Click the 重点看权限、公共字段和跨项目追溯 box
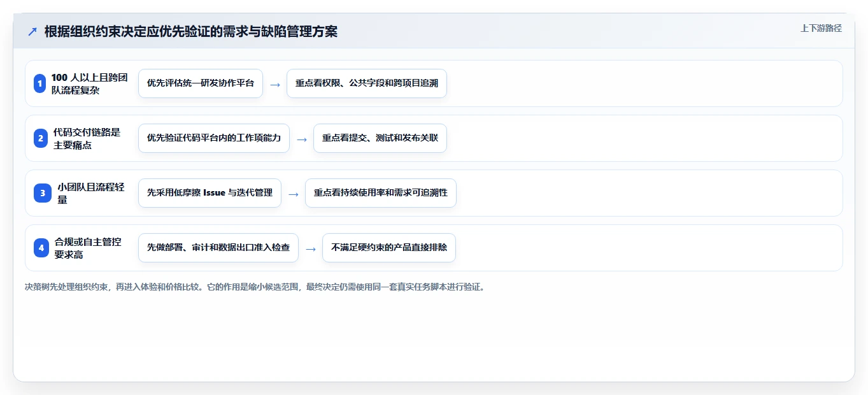868x395 pixels. click(367, 83)
